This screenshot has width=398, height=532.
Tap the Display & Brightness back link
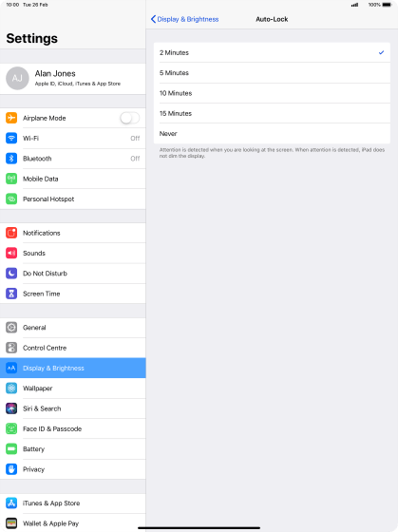click(x=188, y=19)
